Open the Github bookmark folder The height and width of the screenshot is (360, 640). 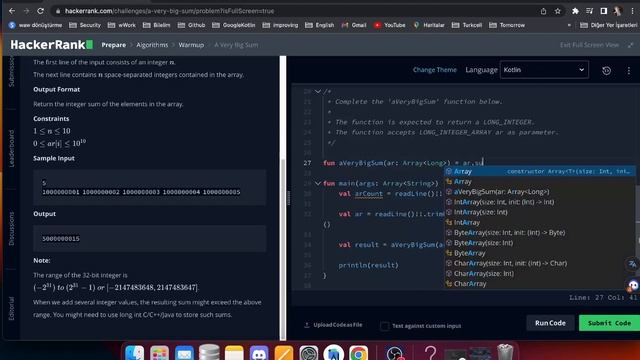click(x=191, y=25)
